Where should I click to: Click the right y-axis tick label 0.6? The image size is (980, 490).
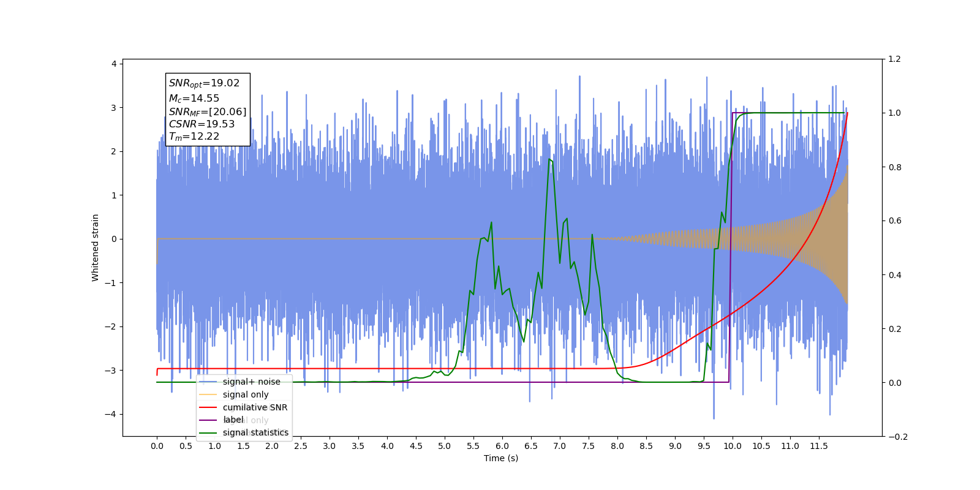tap(894, 221)
